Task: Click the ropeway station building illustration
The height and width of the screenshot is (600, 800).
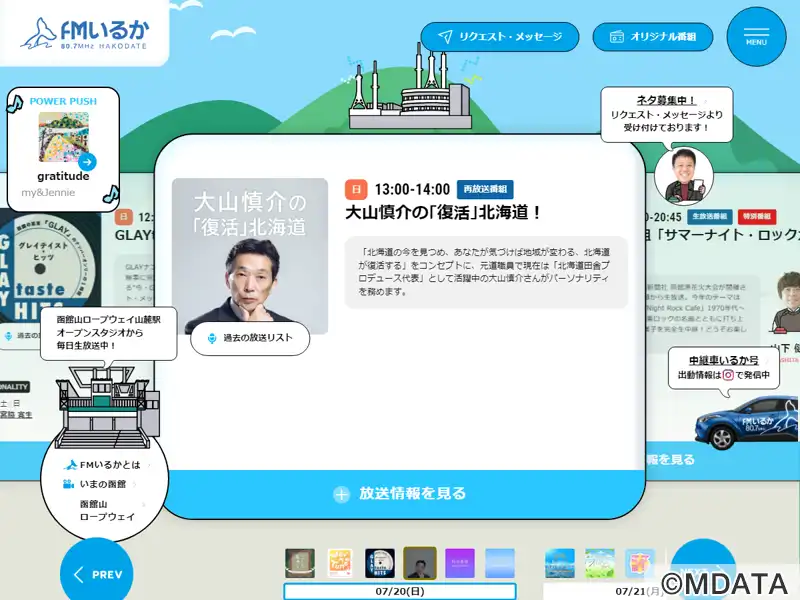Action: [x=108, y=407]
